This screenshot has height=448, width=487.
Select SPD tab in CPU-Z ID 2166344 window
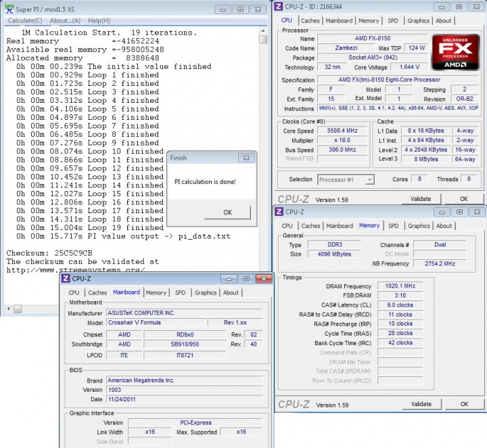[392, 21]
